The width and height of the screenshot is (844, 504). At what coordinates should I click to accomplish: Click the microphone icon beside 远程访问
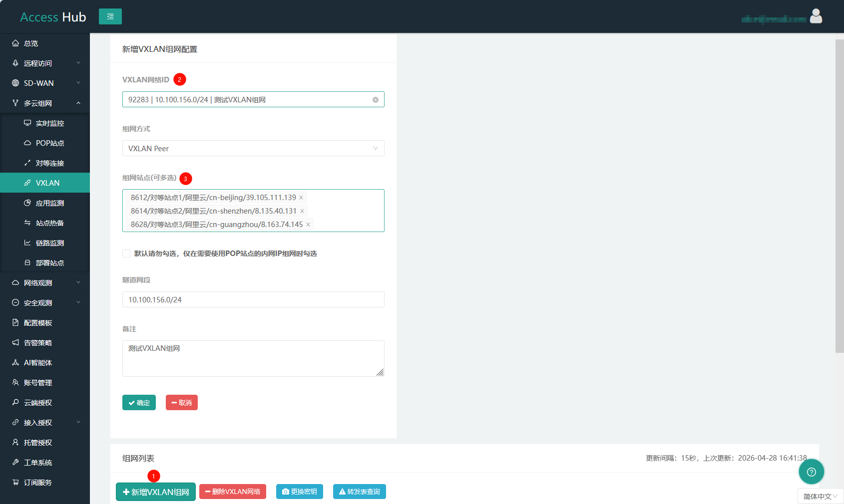pos(15,63)
